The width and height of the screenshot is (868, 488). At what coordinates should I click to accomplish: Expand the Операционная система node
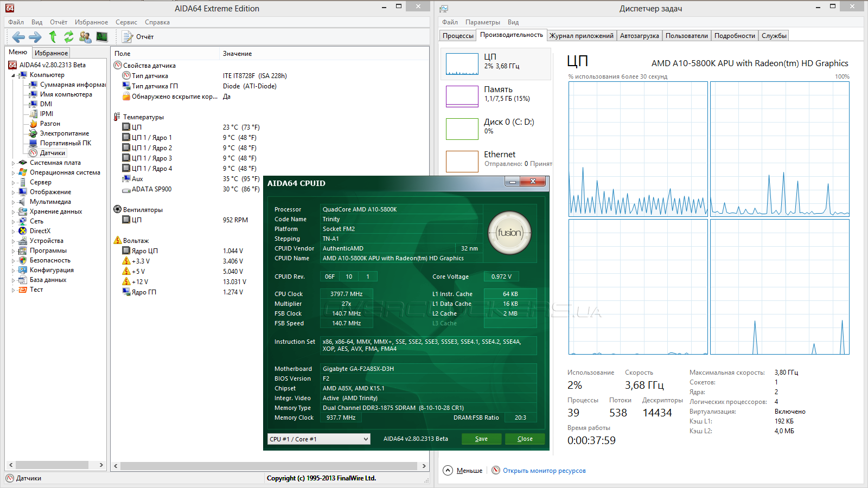pyautogui.click(x=14, y=173)
